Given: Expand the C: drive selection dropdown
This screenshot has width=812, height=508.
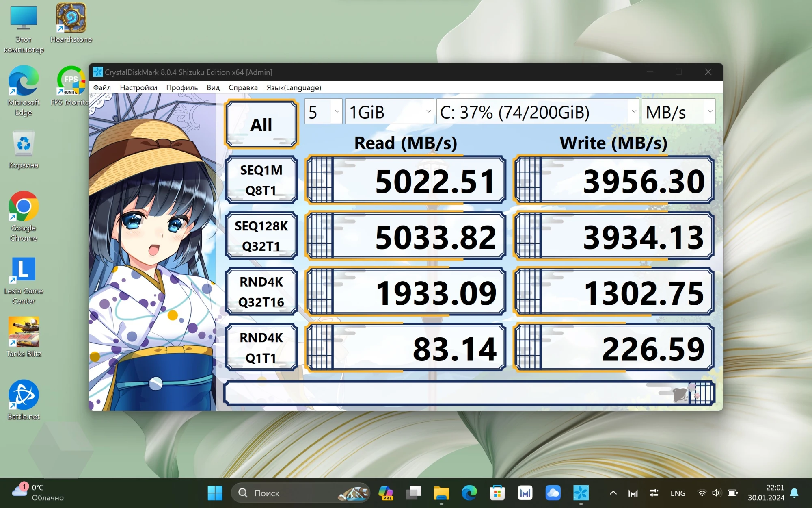Looking at the screenshot, I should click(537, 112).
